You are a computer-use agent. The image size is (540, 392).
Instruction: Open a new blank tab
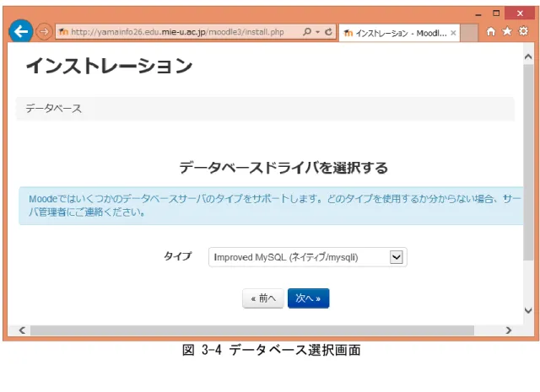469,33
